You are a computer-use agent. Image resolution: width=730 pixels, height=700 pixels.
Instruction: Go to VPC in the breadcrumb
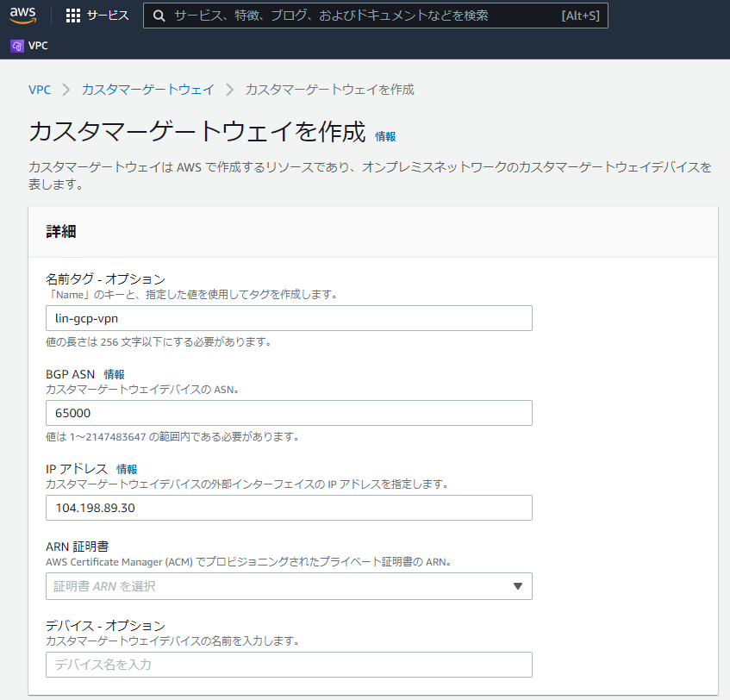click(39, 90)
